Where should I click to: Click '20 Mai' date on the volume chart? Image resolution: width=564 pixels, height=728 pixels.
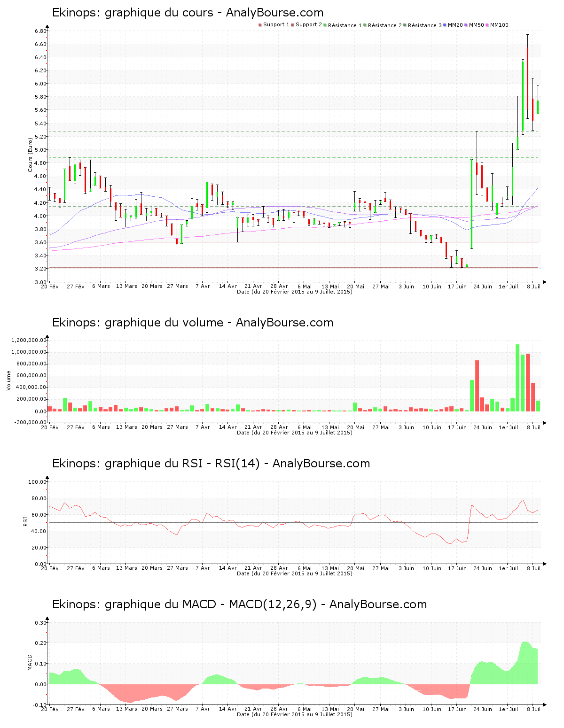(x=355, y=427)
